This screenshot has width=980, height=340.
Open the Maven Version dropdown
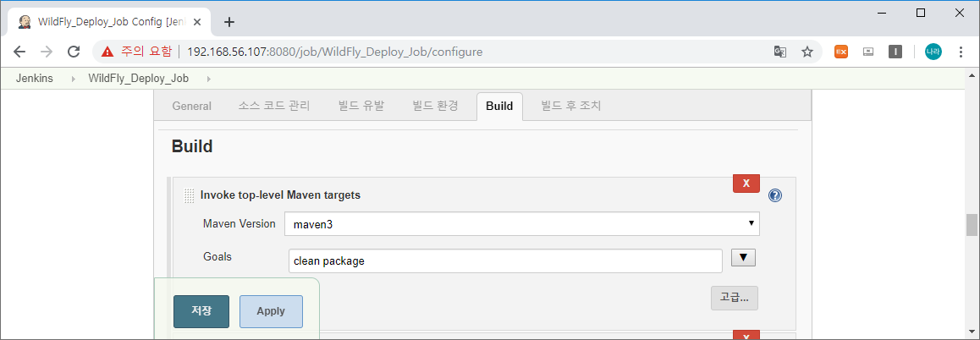click(x=522, y=224)
